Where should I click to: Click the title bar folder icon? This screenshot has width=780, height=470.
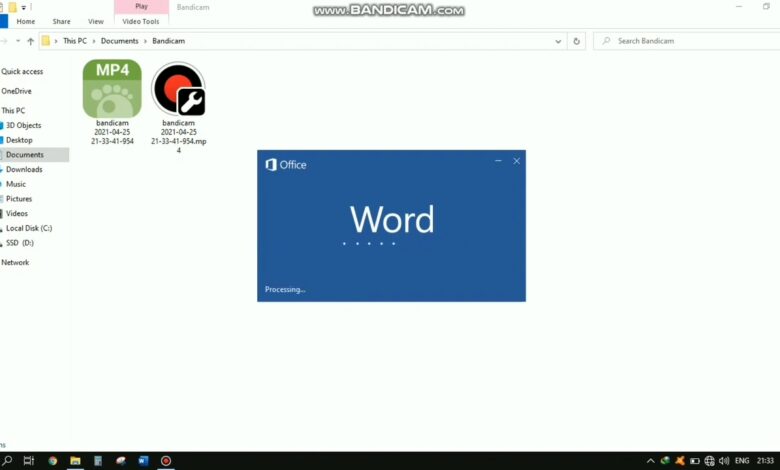coord(12,7)
